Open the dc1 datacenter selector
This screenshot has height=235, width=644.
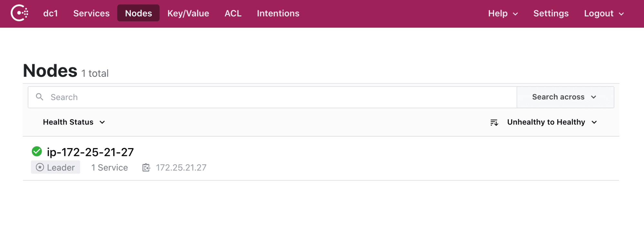[51, 13]
